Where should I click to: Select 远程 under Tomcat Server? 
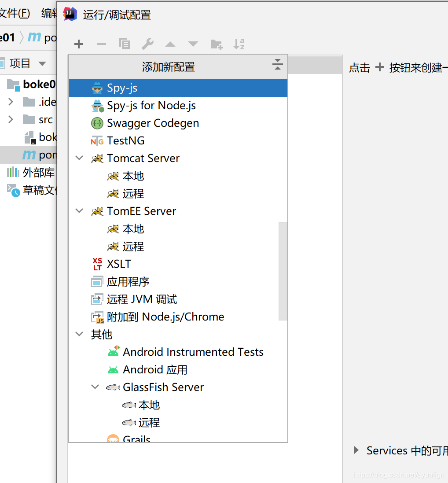178,194
